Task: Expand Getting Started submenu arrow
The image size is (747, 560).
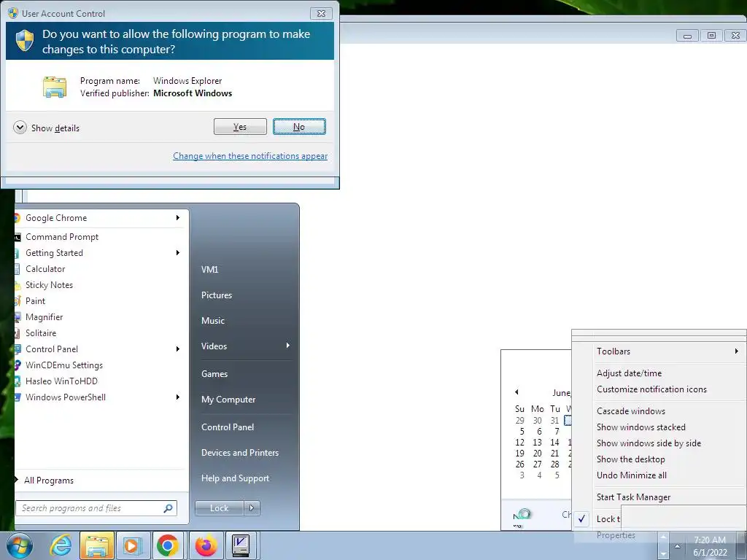Action: point(178,253)
